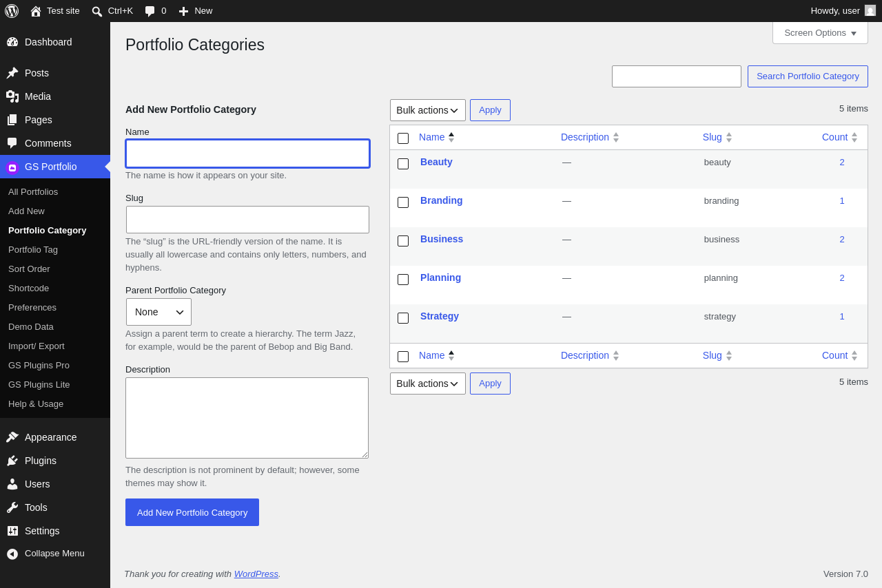Open Portfolio Tag submenu item

pyautogui.click(x=33, y=249)
